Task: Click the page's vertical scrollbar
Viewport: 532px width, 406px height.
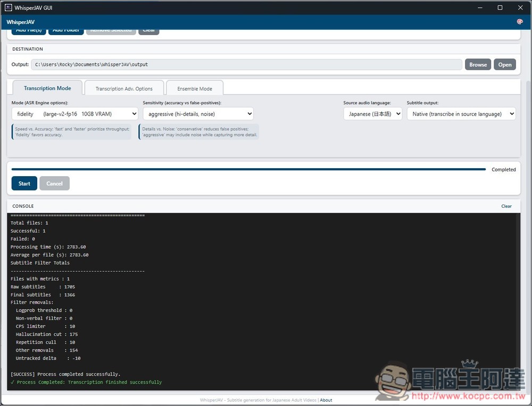Action: (x=528, y=213)
